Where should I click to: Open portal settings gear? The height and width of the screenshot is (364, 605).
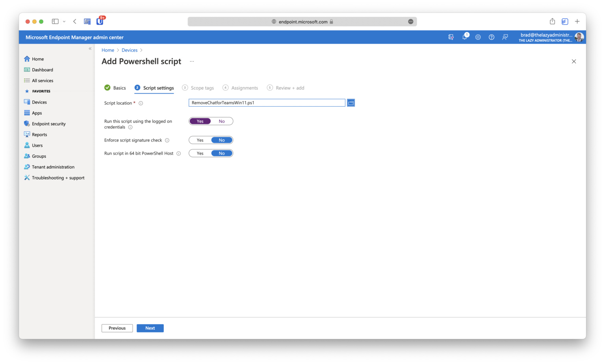tap(478, 37)
